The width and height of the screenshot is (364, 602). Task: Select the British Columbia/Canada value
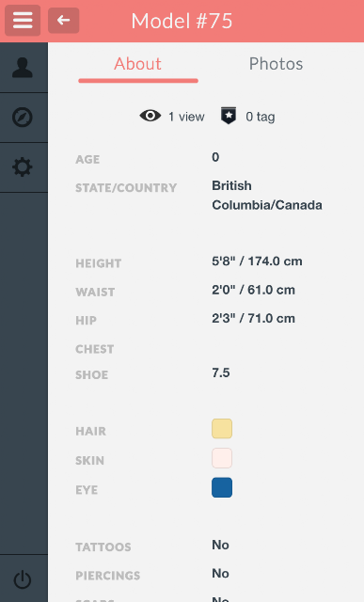(x=267, y=195)
